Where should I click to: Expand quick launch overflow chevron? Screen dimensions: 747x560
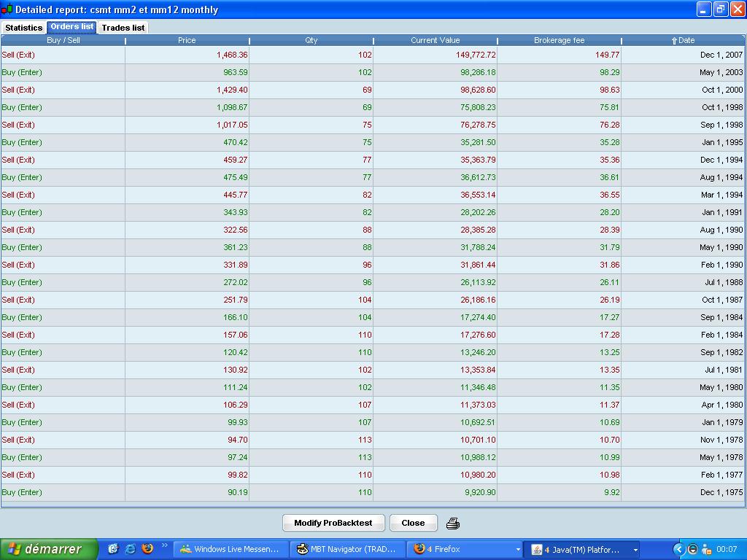click(164, 545)
